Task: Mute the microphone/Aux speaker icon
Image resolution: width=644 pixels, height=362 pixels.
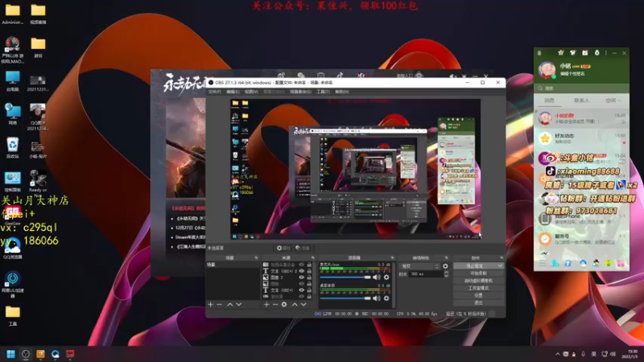Action: coord(376,278)
